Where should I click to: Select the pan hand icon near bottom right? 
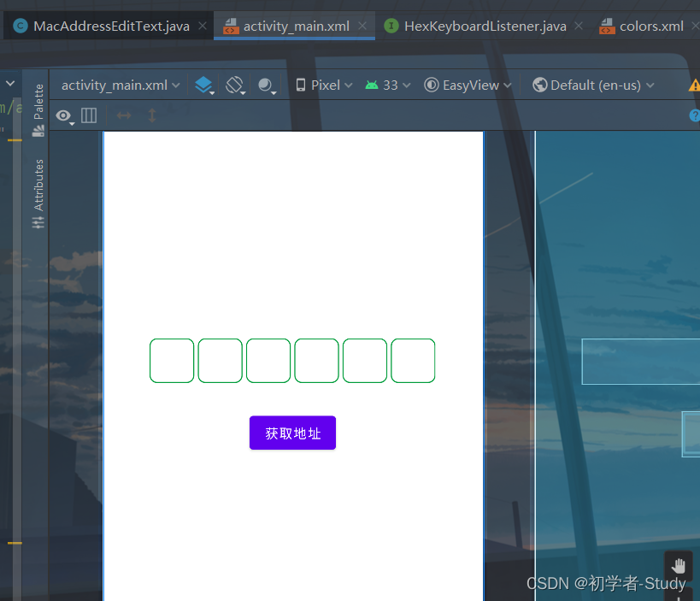tap(678, 564)
